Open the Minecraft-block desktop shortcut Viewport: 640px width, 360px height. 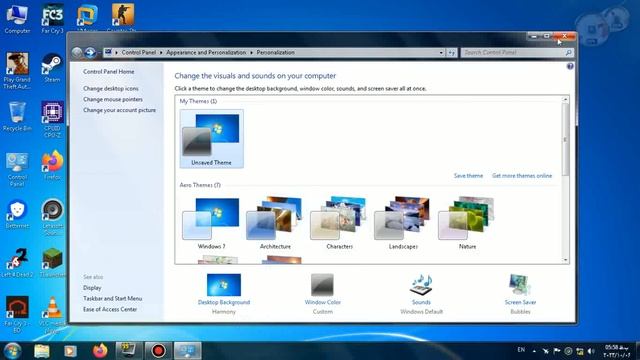pyautogui.click(x=52, y=263)
